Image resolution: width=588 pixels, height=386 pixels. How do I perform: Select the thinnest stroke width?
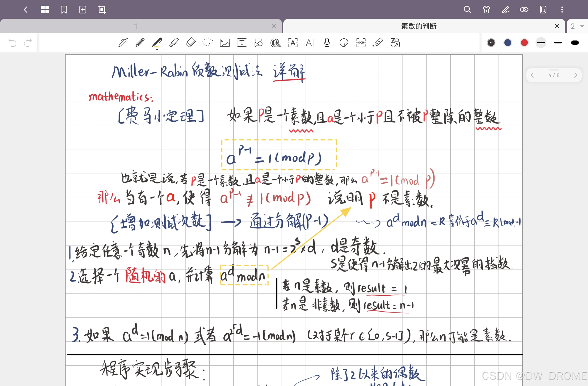[541, 43]
